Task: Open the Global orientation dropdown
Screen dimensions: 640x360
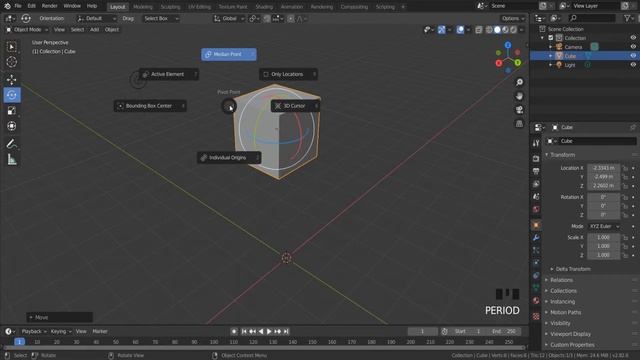Action: [x=229, y=19]
